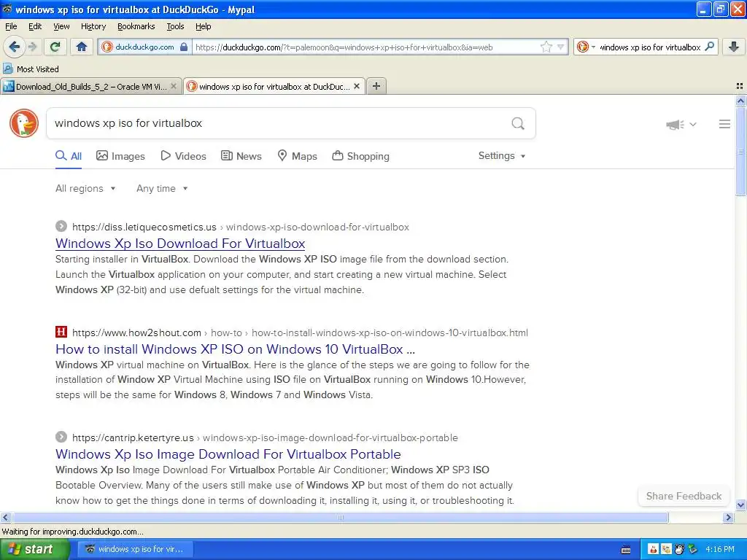Click the Mypal taskbar window button
Viewport: 747px width, 560px height.
pyautogui.click(x=136, y=549)
